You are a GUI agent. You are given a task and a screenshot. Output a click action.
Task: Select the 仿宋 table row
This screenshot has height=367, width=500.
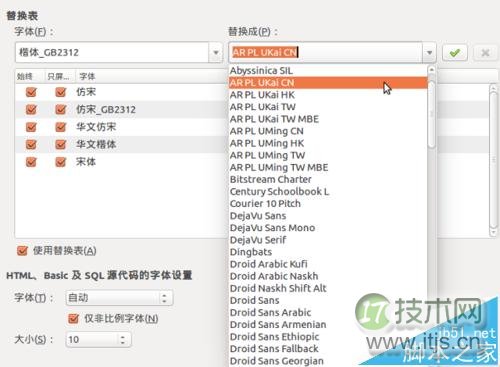pyautogui.click(x=122, y=92)
